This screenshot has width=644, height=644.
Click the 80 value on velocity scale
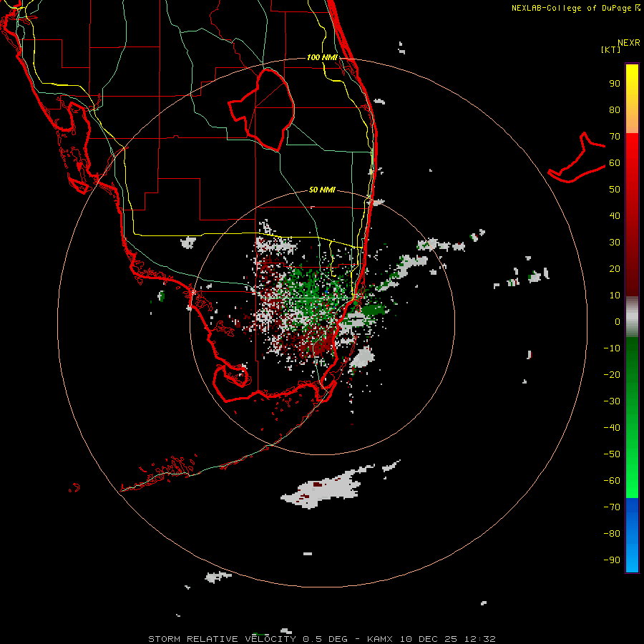(x=615, y=109)
